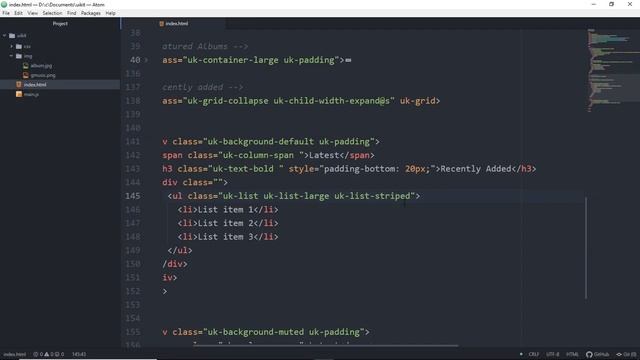This screenshot has height=360, width=640.
Task: Open the GitHub panel from status bar
Action: (x=597, y=354)
